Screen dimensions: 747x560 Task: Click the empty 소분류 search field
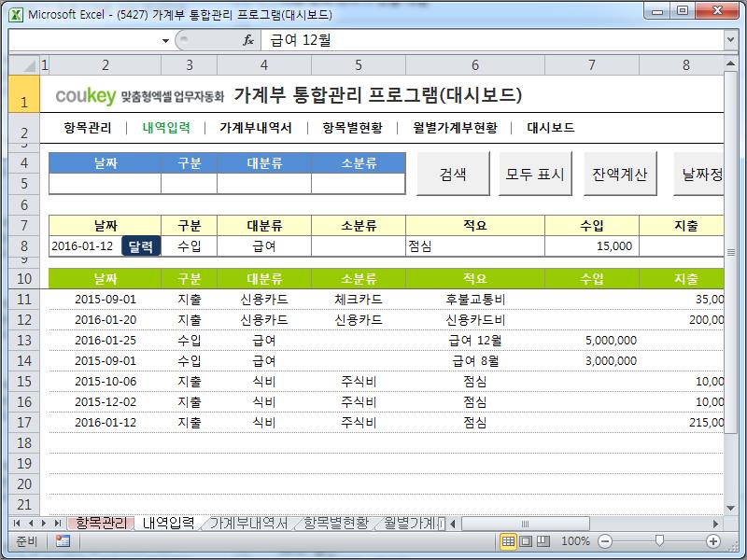359,183
